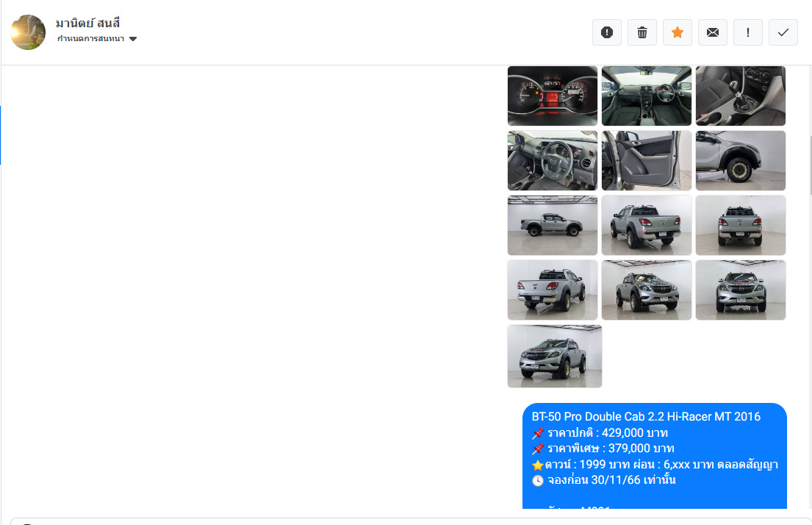Open the steering wheel dashboard photo
The width and height of the screenshot is (812, 525).
click(x=553, y=160)
